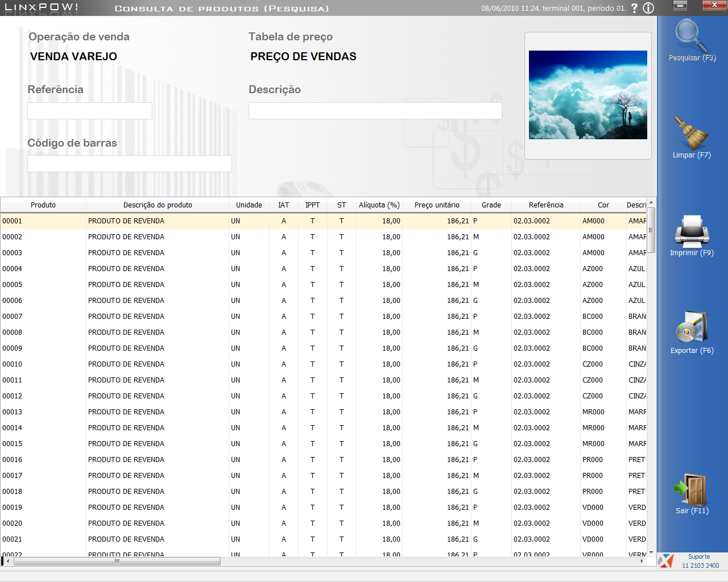Screen dimensions: 728x582
Task: Close the Consulta de Produtos window
Action: pos(714,5)
